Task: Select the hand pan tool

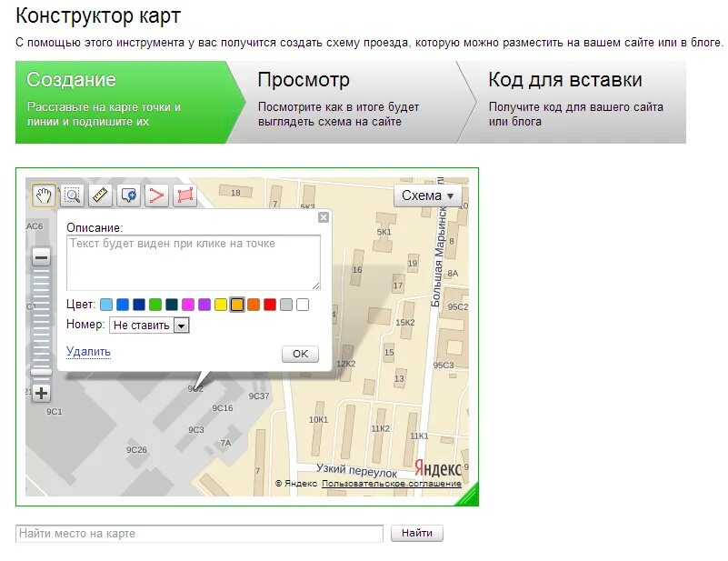Action: pos(45,195)
